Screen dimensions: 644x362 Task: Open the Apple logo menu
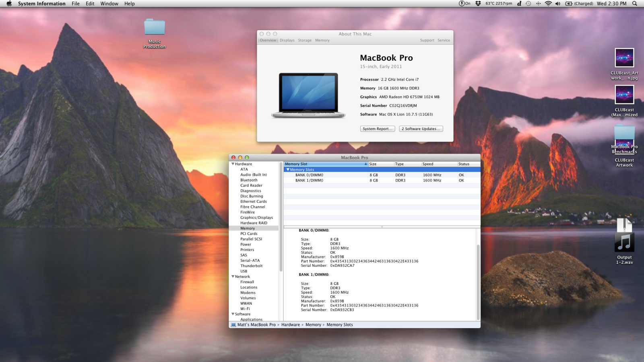tap(9, 4)
